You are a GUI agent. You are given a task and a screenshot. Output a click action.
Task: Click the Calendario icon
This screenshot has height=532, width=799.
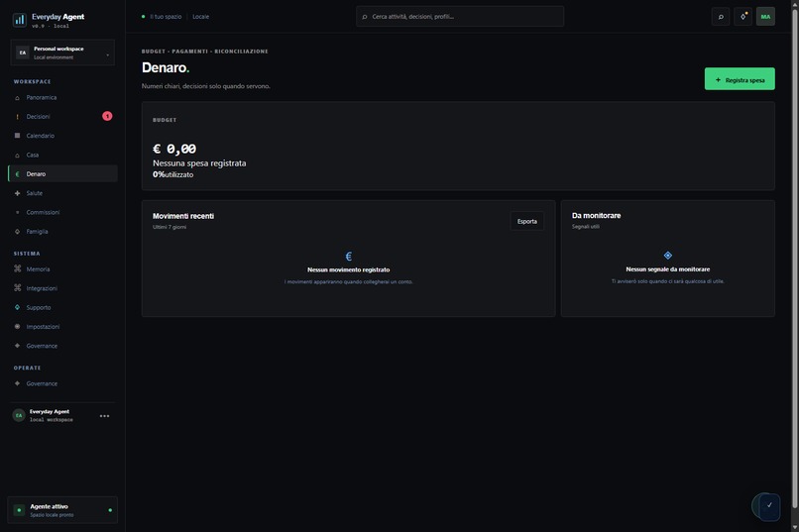coord(17,136)
